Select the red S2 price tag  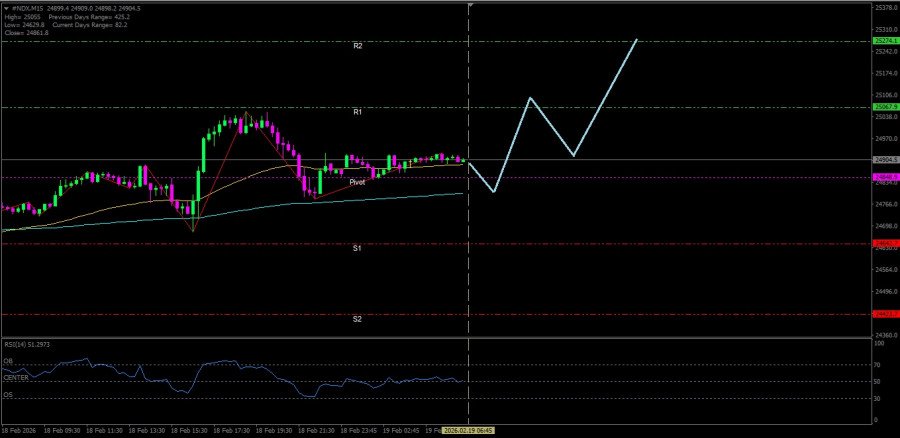(883, 314)
